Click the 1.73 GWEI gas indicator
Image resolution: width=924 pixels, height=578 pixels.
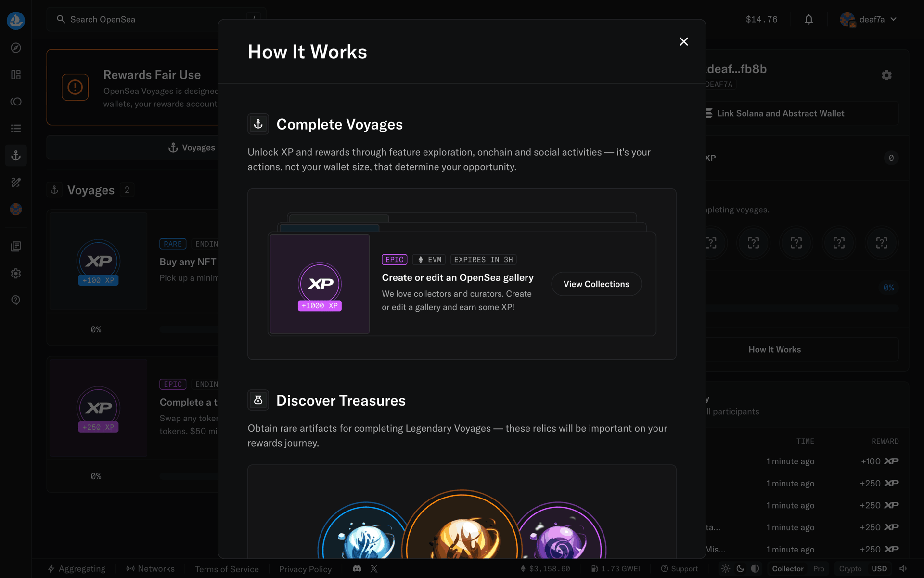616,569
